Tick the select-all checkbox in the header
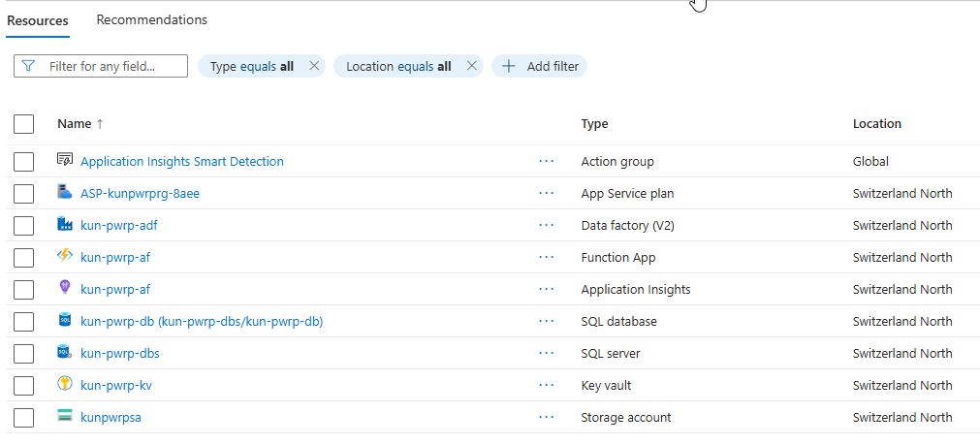Screen dimensions: 980x445 (24, 124)
